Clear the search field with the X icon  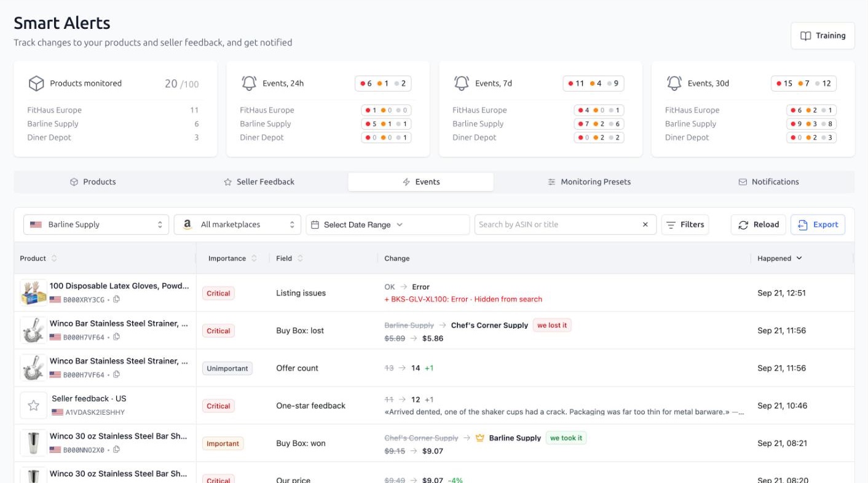point(645,225)
